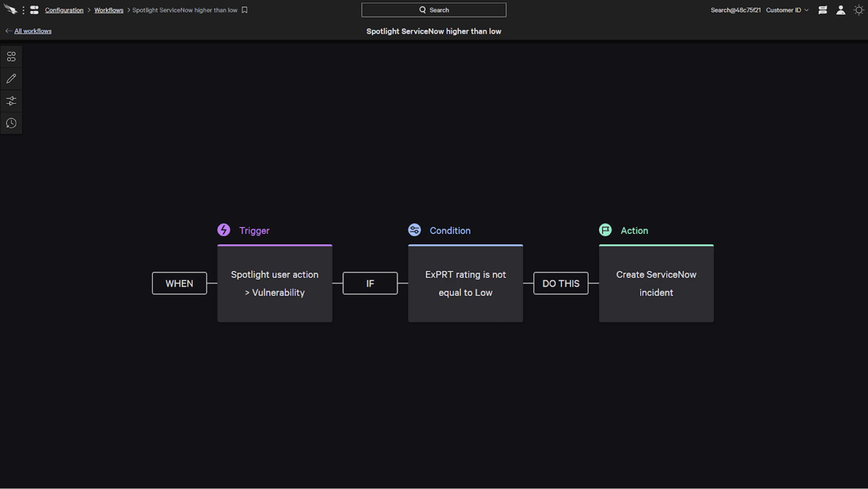Click the workflow overview icon atop the sidebar
This screenshot has width=868, height=489.
click(11, 56)
